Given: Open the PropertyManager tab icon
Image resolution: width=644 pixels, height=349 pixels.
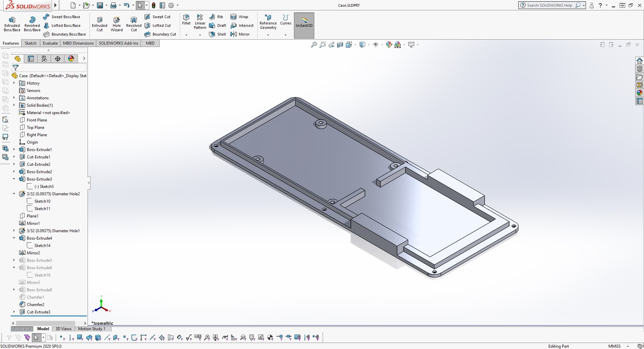Looking at the screenshot, I should tap(31, 59).
